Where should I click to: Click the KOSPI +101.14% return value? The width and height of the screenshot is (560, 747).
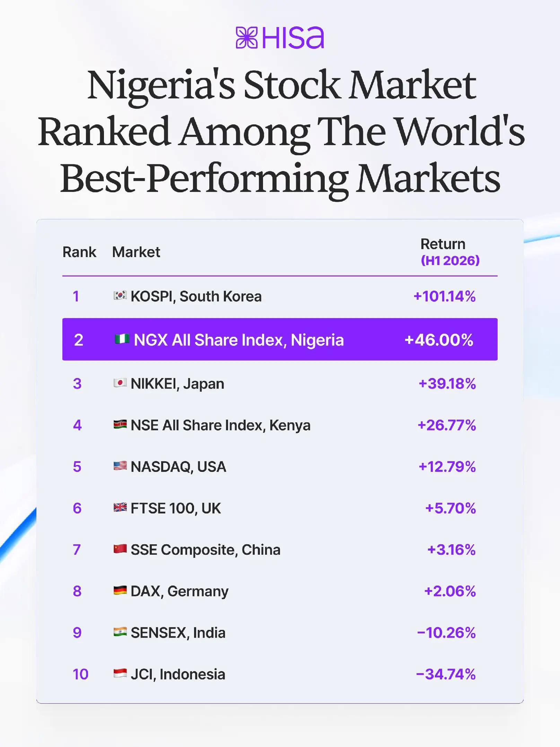[445, 296]
